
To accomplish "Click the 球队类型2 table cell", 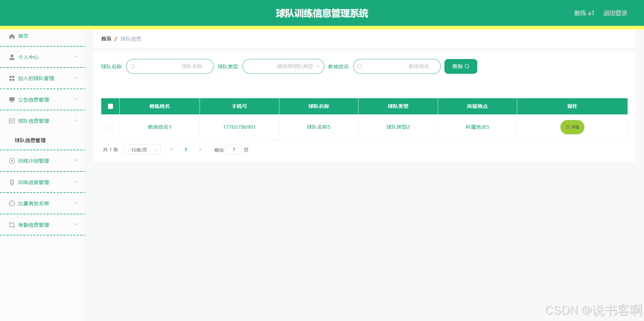I will click(398, 127).
